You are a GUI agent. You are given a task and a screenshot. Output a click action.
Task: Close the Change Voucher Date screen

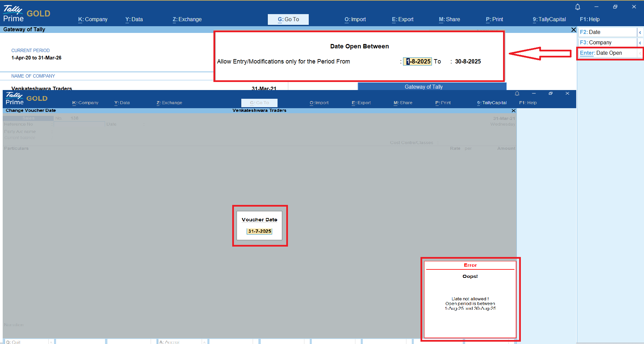[513, 111]
